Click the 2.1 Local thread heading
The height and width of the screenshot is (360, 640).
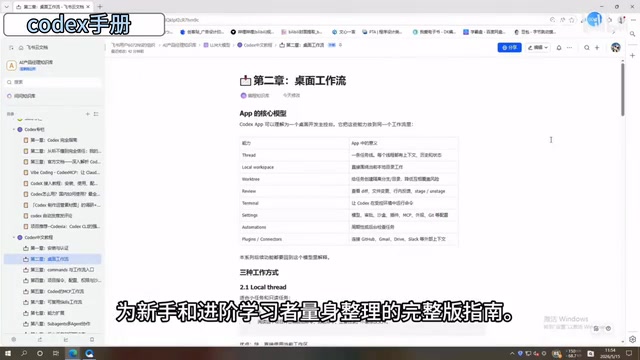click(x=263, y=287)
